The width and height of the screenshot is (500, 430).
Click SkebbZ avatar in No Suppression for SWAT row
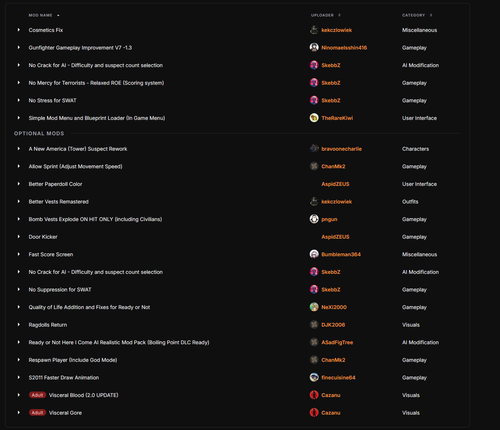314,290
